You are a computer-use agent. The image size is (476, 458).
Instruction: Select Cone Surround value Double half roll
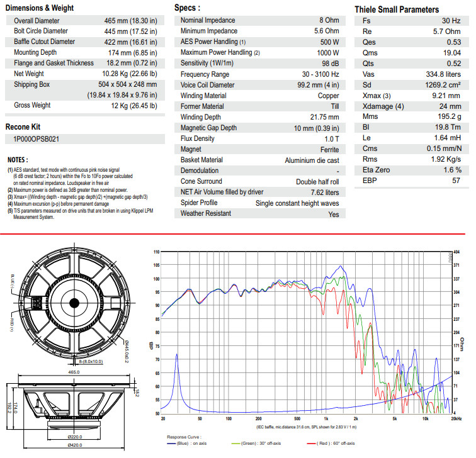coord(317,182)
